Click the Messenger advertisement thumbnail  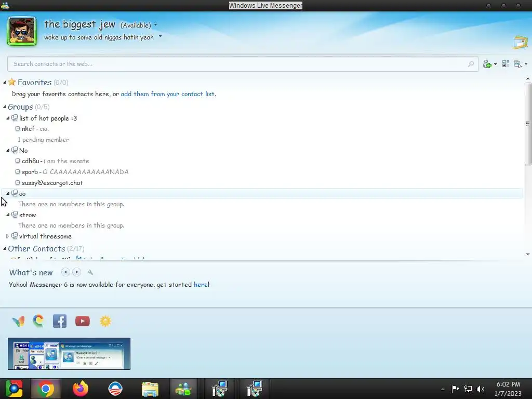pyautogui.click(x=69, y=353)
